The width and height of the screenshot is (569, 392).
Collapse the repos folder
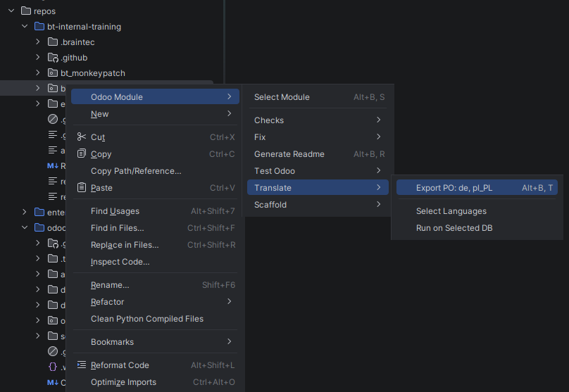point(11,11)
